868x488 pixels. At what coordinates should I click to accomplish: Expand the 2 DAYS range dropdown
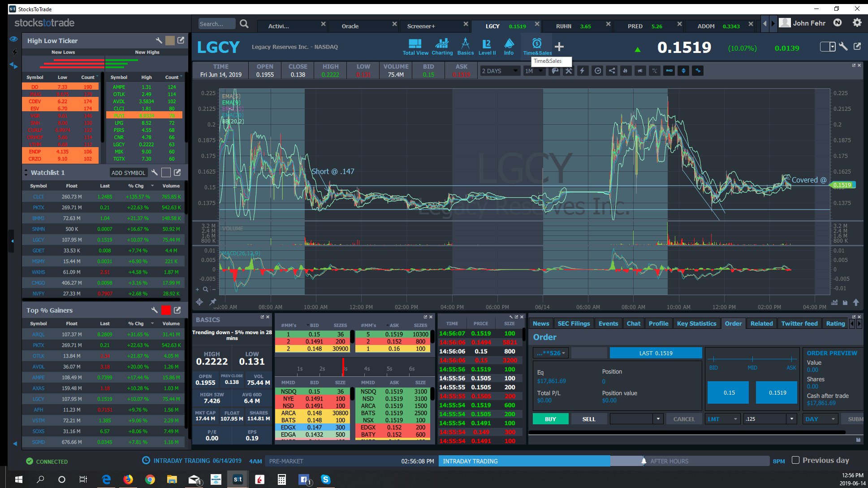[500, 71]
